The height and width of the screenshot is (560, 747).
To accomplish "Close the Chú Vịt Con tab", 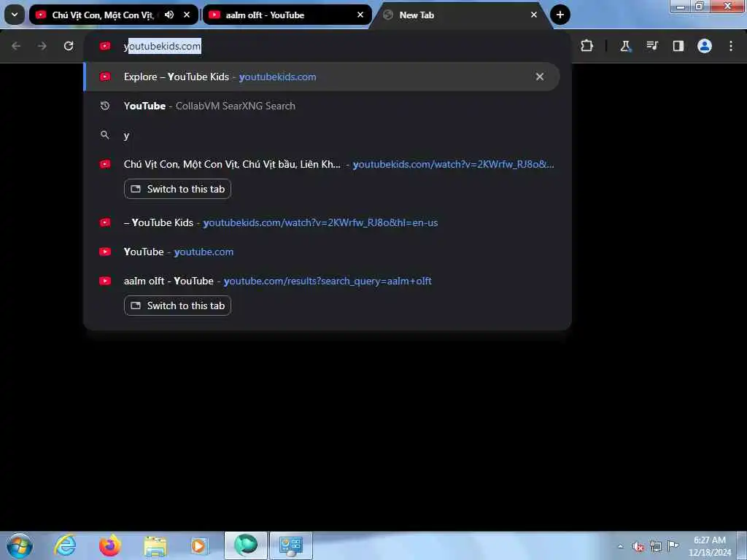I will click(187, 15).
